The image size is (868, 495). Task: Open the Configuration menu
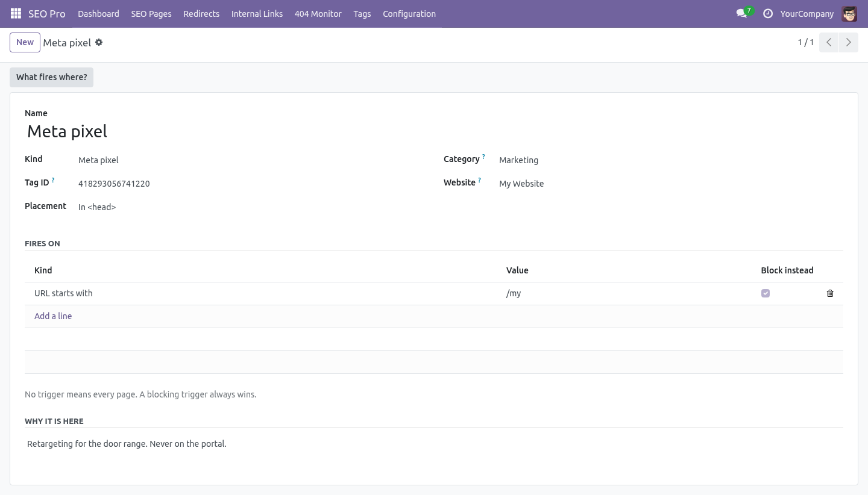409,13
